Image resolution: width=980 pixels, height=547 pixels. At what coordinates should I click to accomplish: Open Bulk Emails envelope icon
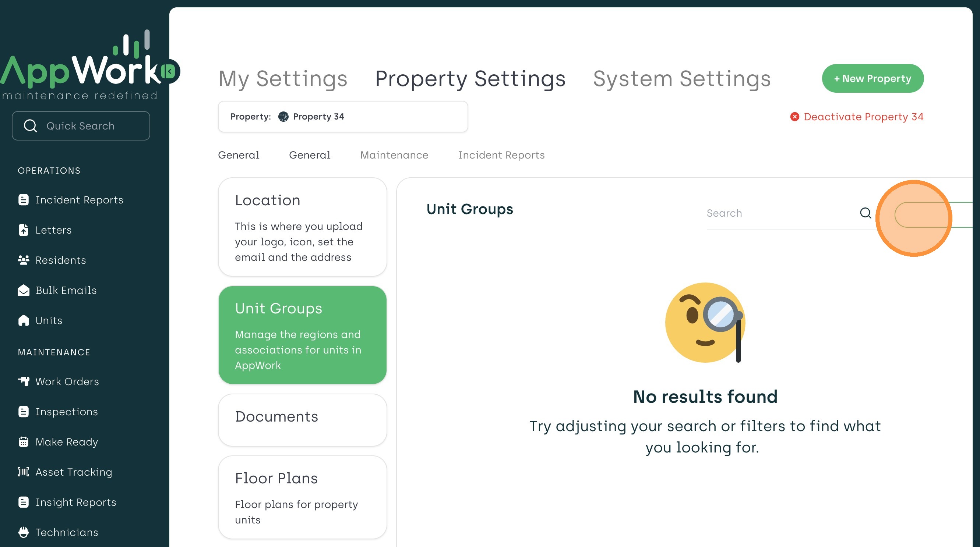click(x=23, y=290)
